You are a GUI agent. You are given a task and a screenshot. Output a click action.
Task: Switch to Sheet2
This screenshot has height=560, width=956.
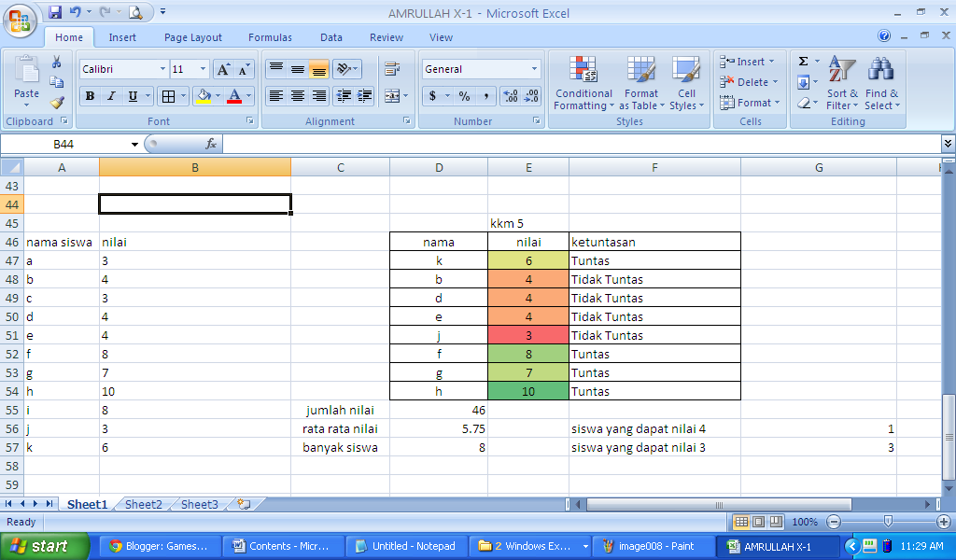tap(143, 504)
